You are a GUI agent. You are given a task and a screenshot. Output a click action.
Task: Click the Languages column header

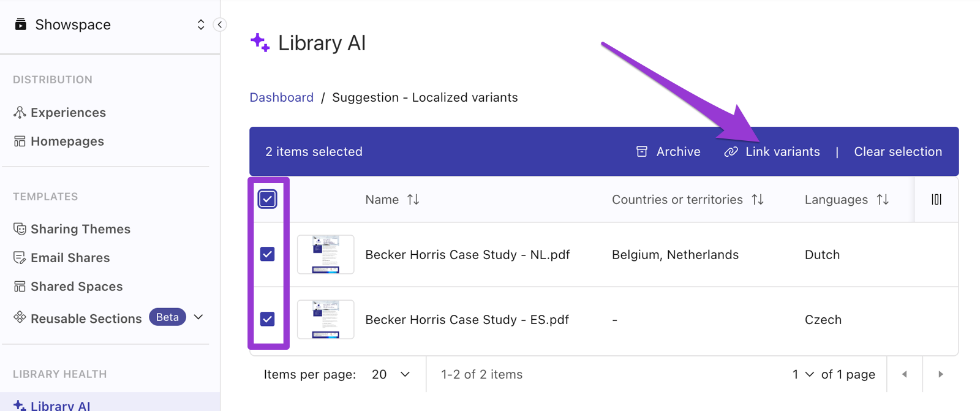click(836, 200)
